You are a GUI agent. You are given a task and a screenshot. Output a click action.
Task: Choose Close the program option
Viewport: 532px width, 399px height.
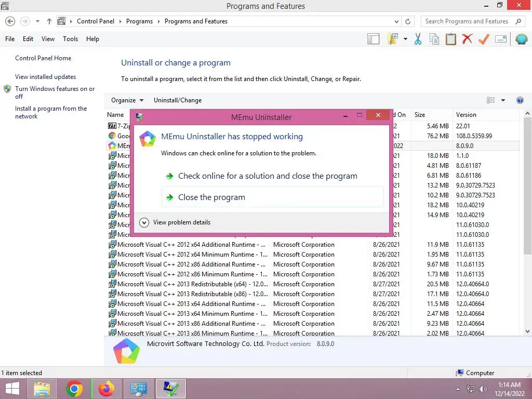pos(272,197)
